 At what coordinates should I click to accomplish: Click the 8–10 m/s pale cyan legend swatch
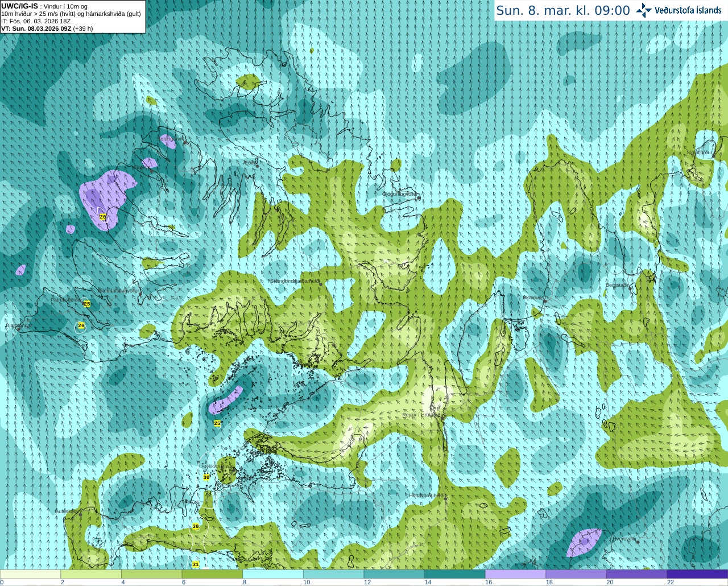(x=273, y=574)
